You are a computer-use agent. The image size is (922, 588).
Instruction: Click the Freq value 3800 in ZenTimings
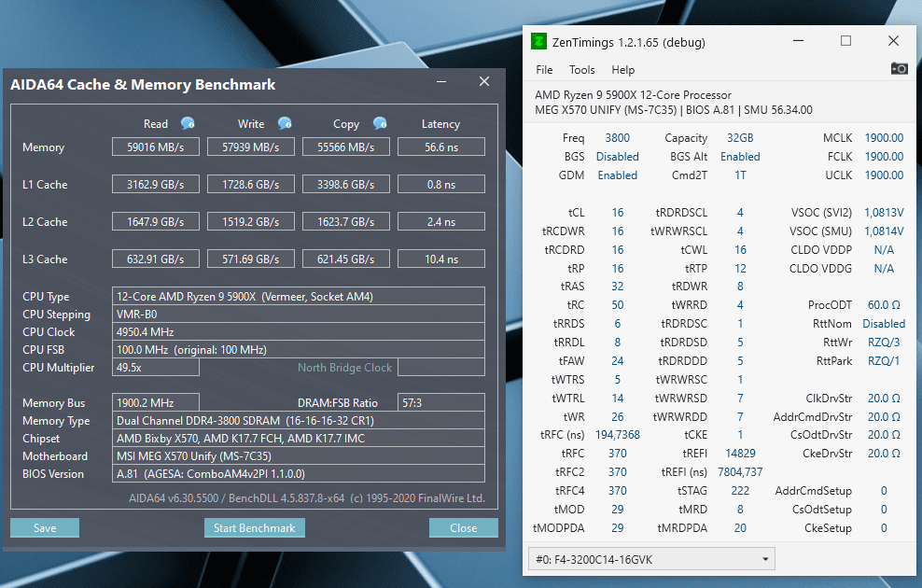coord(618,137)
